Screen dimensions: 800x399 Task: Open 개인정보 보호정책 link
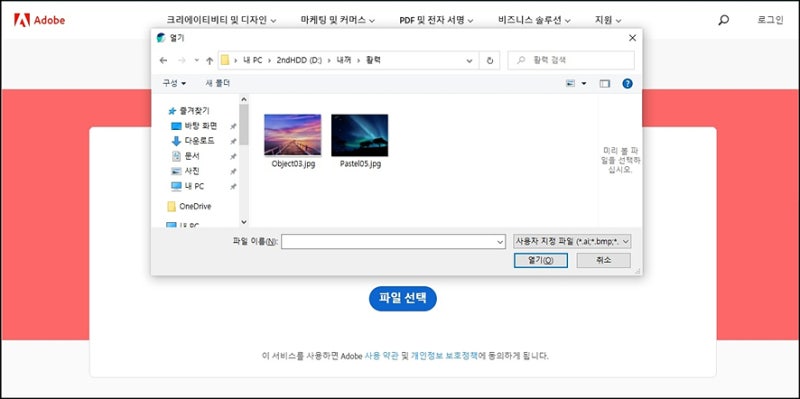444,356
